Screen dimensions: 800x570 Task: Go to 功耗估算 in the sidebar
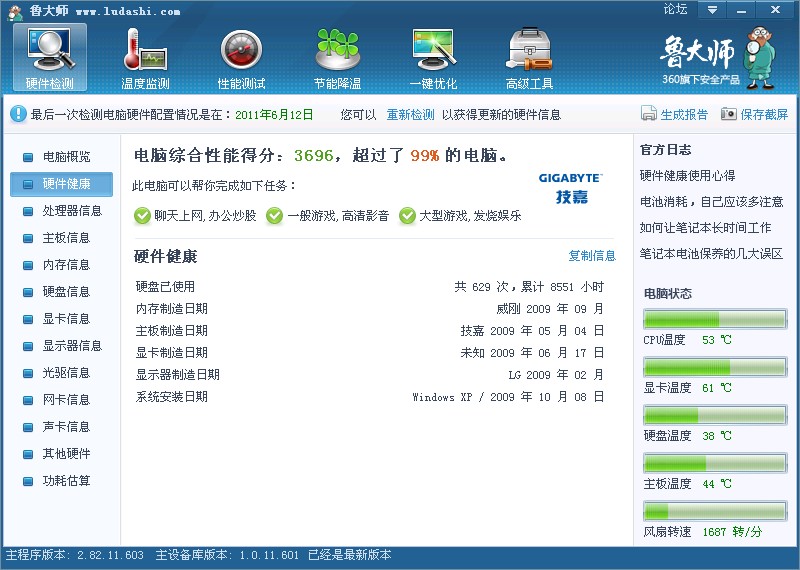[x=66, y=481]
